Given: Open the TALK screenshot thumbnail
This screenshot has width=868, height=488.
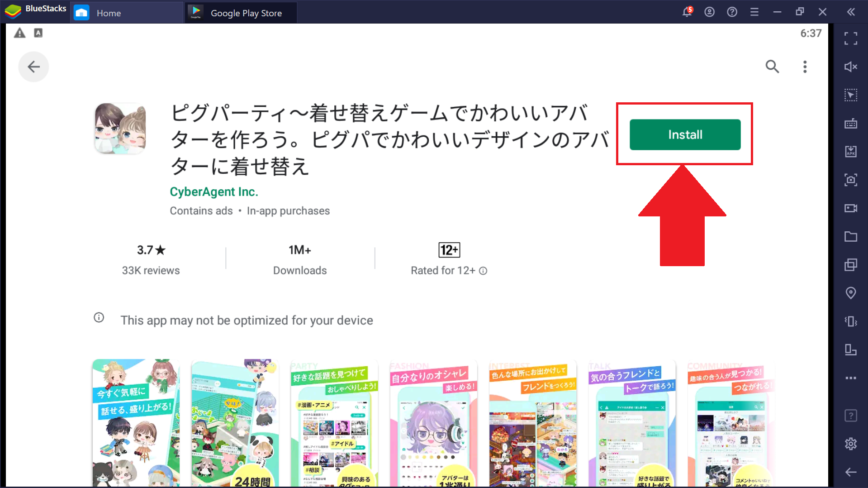Looking at the screenshot, I should [632, 423].
